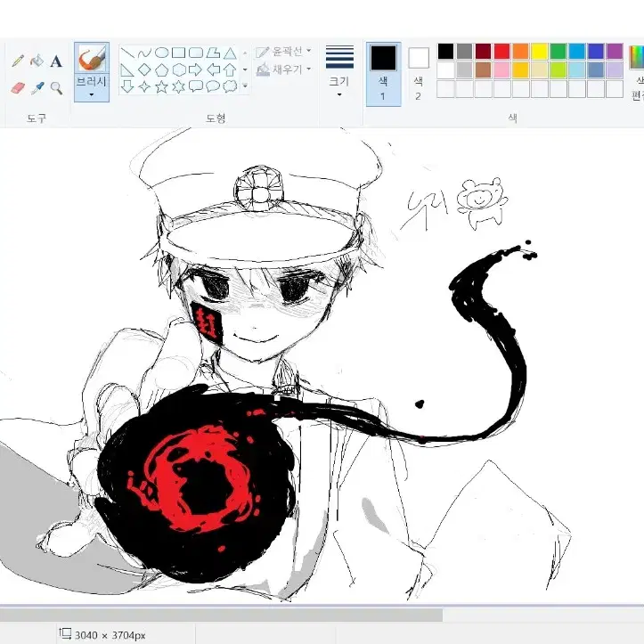
Task: Choose the Left arrow shape
Action: coord(213,69)
